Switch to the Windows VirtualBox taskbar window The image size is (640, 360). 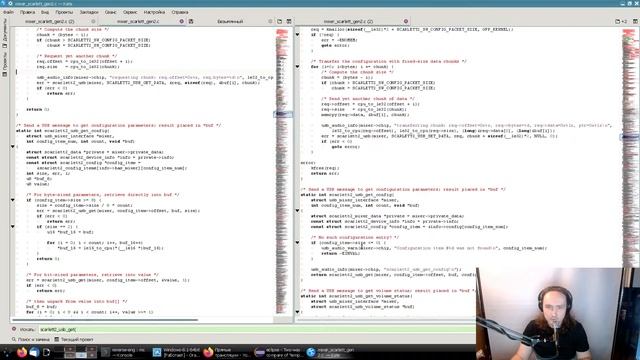tap(176, 352)
